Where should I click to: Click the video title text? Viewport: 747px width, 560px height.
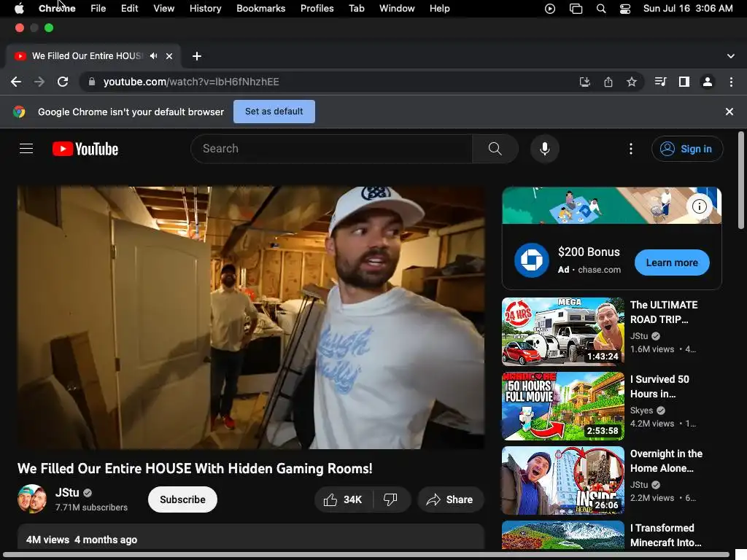pyautogui.click(x=195, y=469)
